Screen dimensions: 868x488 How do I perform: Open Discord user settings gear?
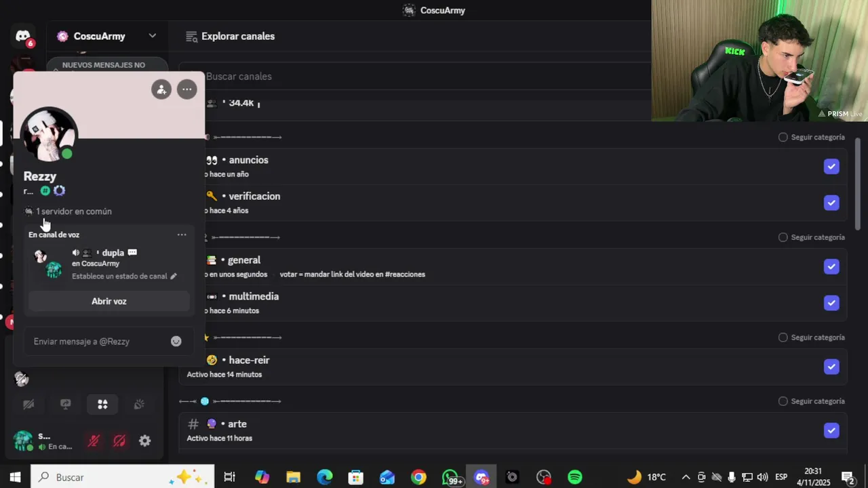tap(144, 441)
